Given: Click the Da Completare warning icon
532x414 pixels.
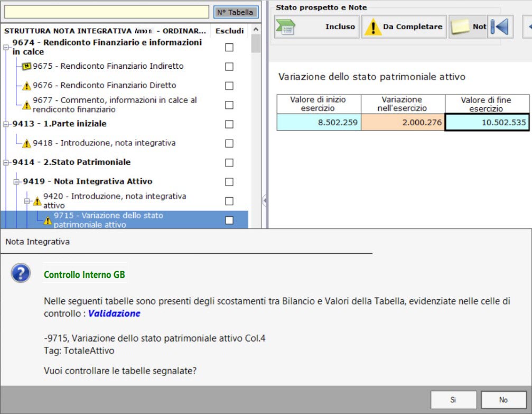Looking at the screenshot, I should (x=373, y=27).
